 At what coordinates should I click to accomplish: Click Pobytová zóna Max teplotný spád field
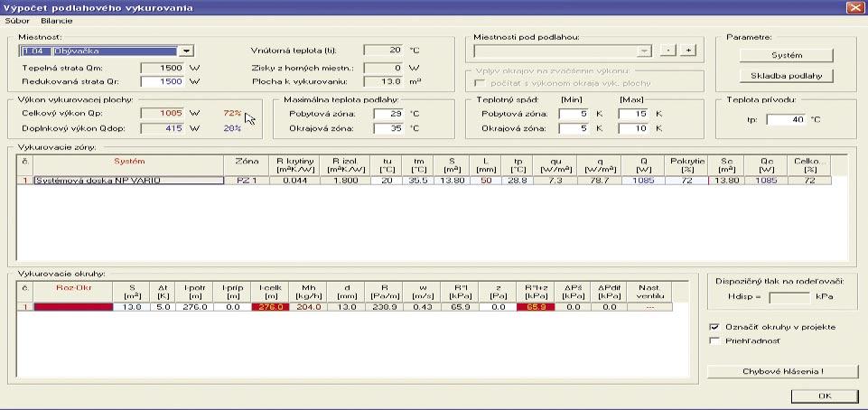[x=634, y=114]
